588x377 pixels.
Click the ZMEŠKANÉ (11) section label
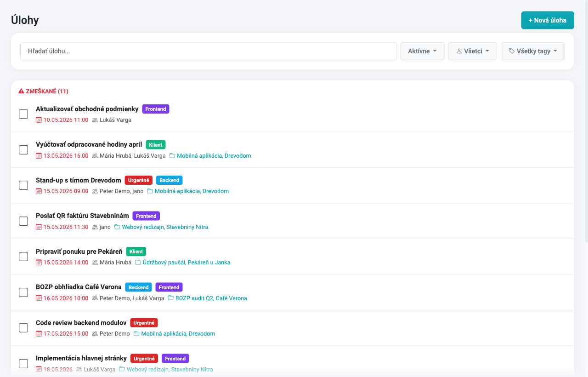coord(47,91)
